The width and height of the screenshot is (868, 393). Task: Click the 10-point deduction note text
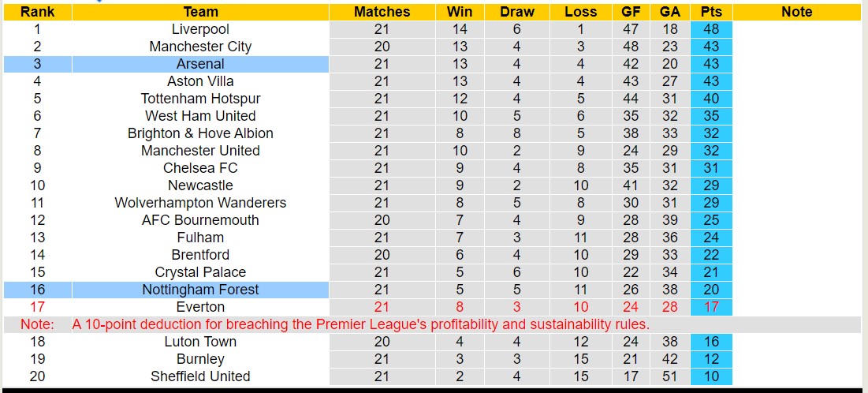(x=360, y=324)
